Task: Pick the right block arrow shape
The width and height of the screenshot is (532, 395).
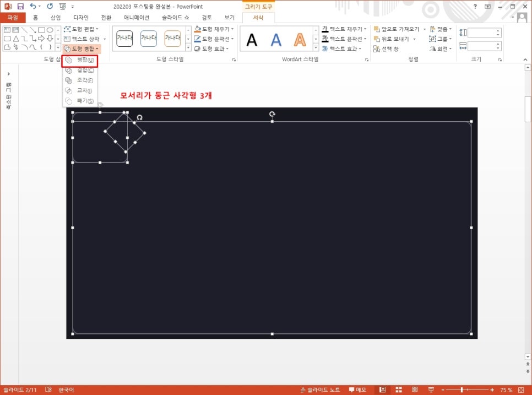Action: pos(41,39)
